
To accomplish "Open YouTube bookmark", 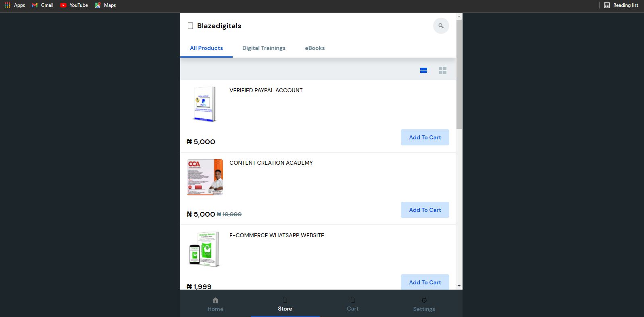I will pos(74,5).
